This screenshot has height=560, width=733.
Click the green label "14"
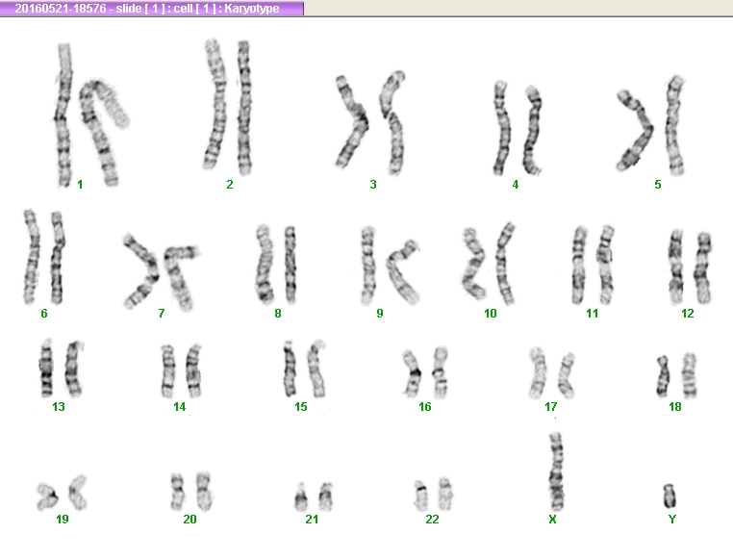point(180,407)
